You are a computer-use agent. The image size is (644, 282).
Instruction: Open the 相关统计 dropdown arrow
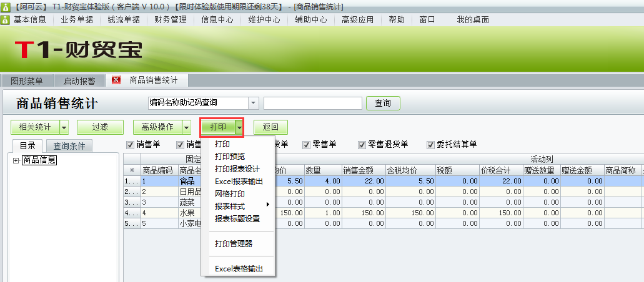click(64, 127)
